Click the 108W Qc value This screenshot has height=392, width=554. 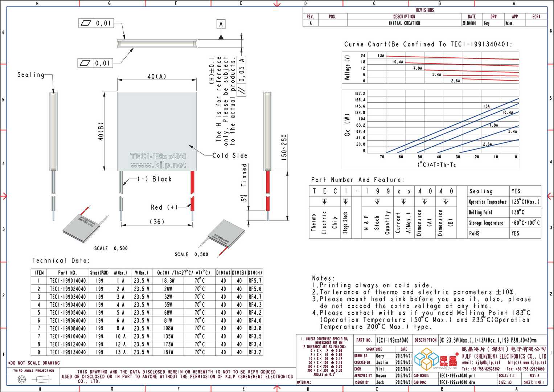[x=168, y=328]
